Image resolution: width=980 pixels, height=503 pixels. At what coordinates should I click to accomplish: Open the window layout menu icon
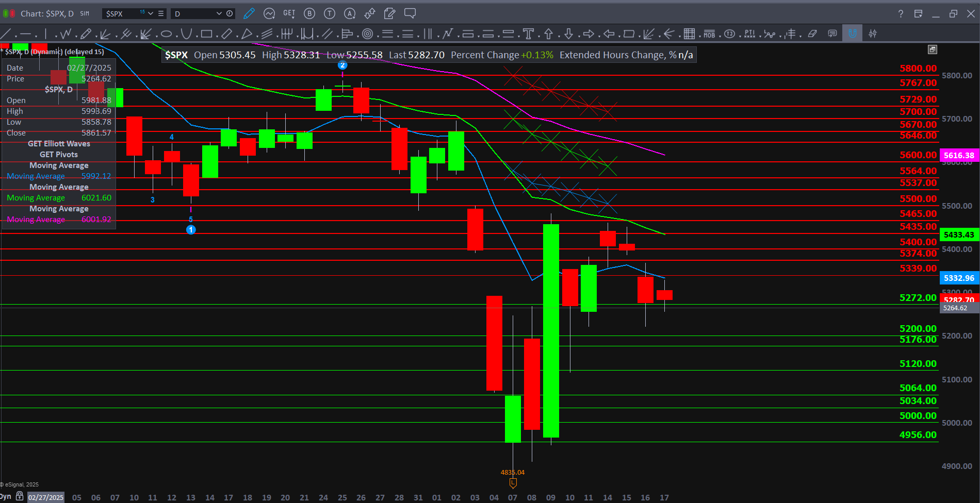[x=918, y=13]
